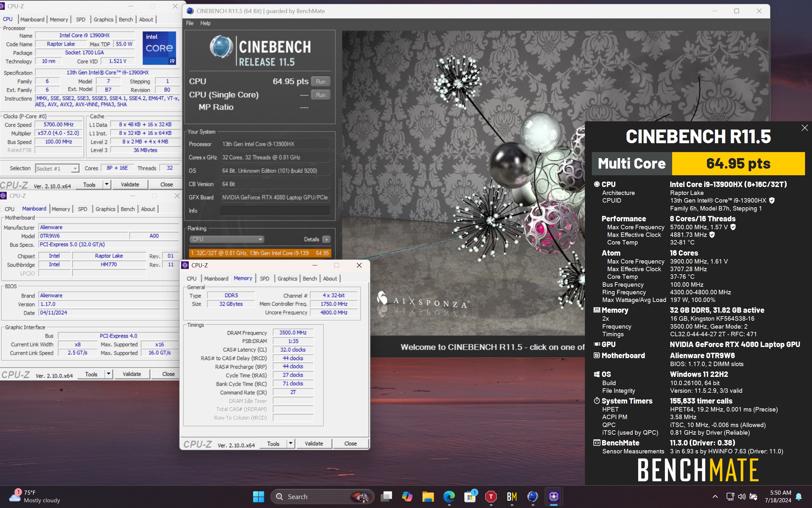Open the BenchMate taskbar icon
This screenshot has height=508, width=812.
[x=512, y=496]
